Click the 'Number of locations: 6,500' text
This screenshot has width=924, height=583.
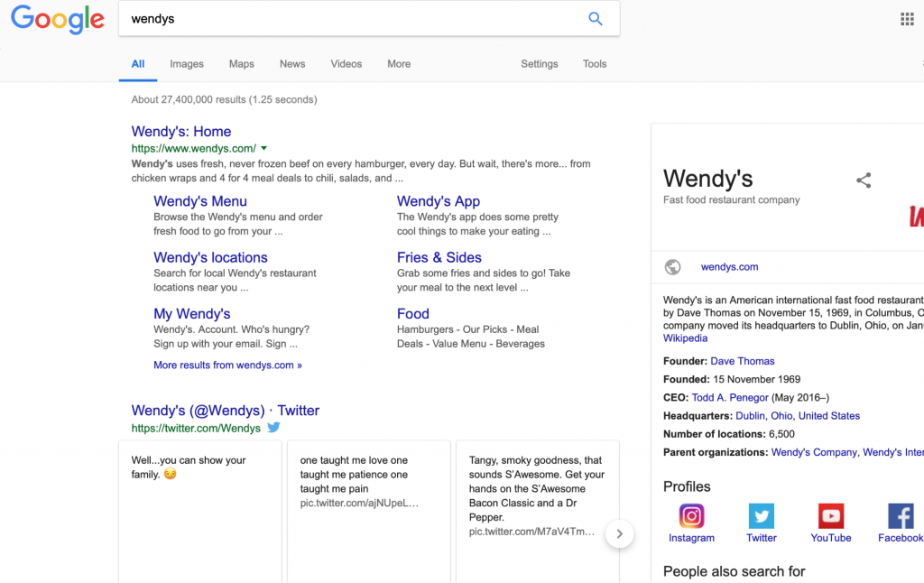(729, 434)
